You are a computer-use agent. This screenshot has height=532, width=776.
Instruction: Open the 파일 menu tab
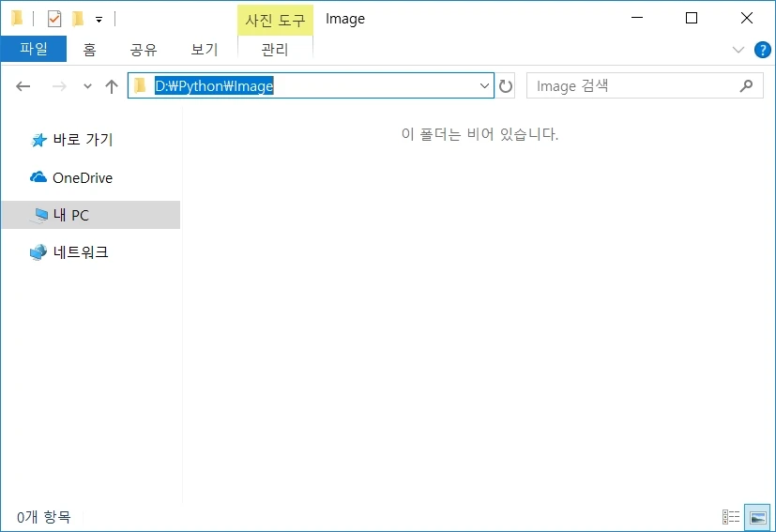[x=33, y=49]
